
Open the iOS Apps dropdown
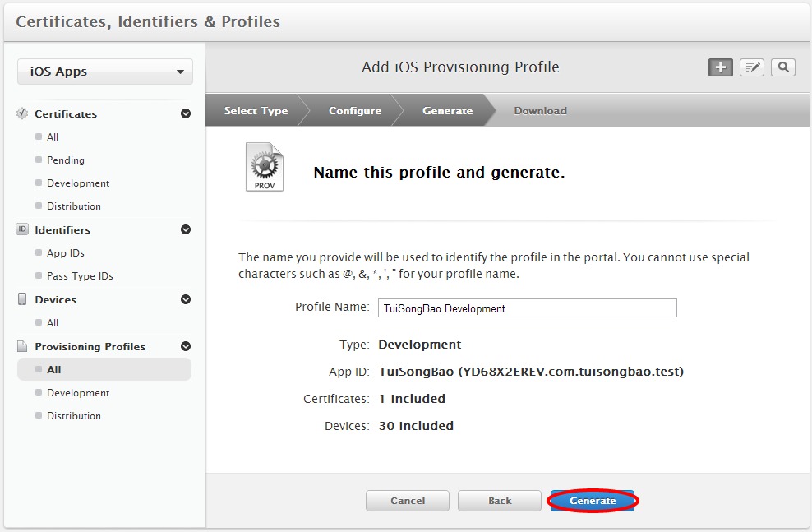point(105,72)
